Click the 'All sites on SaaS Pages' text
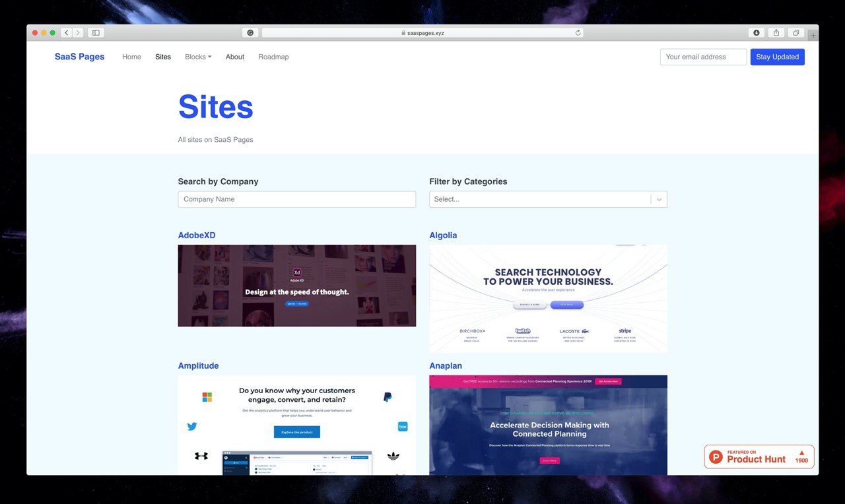The width and height of the screenshot is (845, 504). 215,140
